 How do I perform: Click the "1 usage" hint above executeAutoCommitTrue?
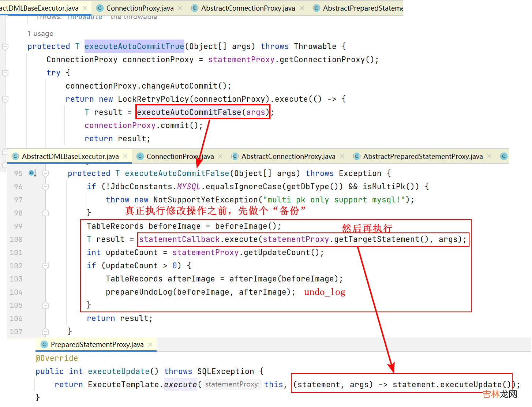40,34
